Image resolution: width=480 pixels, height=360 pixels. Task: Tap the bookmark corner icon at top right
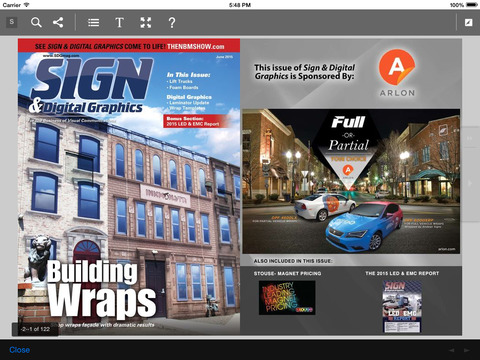click(468, 23)
